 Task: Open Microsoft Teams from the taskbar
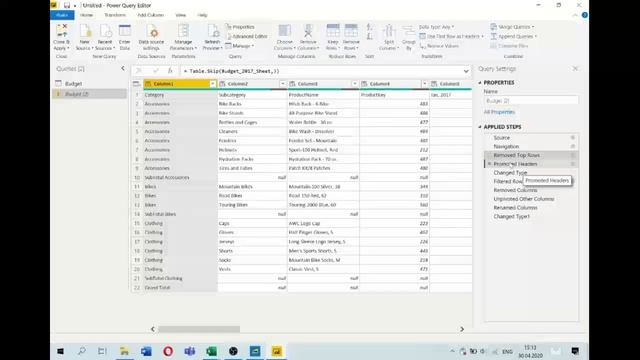click(x=189, y=351)
